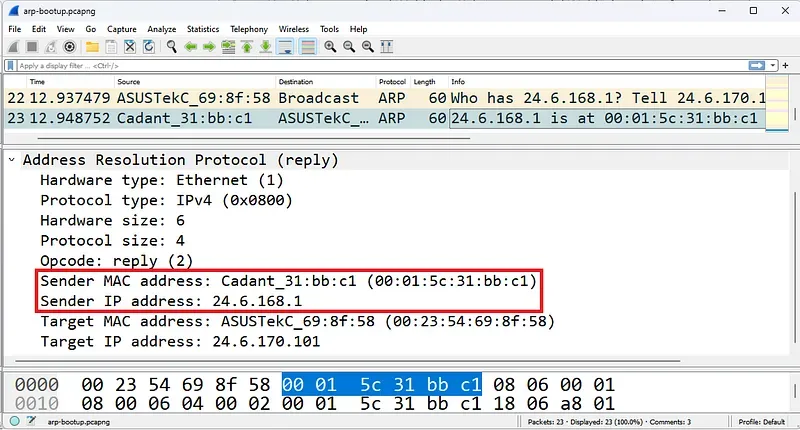Select Hardware size: 6 field
Viewport: 800px width, 430px height.
click(112, 220)
